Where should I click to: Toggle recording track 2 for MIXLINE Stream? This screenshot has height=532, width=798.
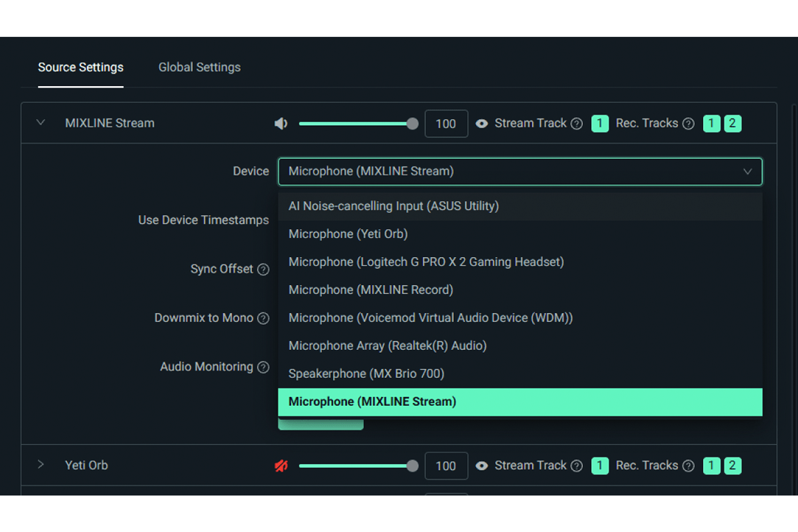pyautogui.click(x=733, y=123)
